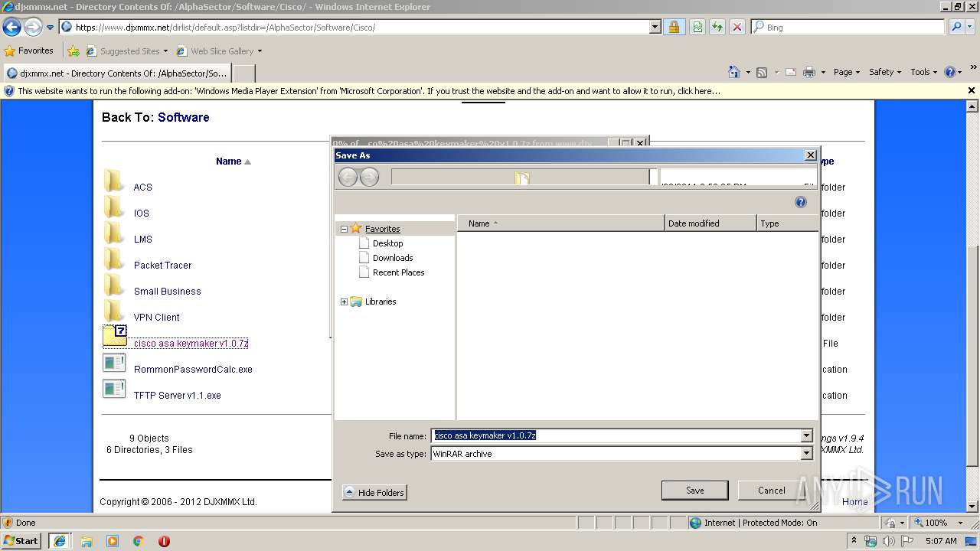Viewport: 980px width, 551px height.
Task: Click the Cancel button
Action: pyautogui.click(x=771, y=491)
